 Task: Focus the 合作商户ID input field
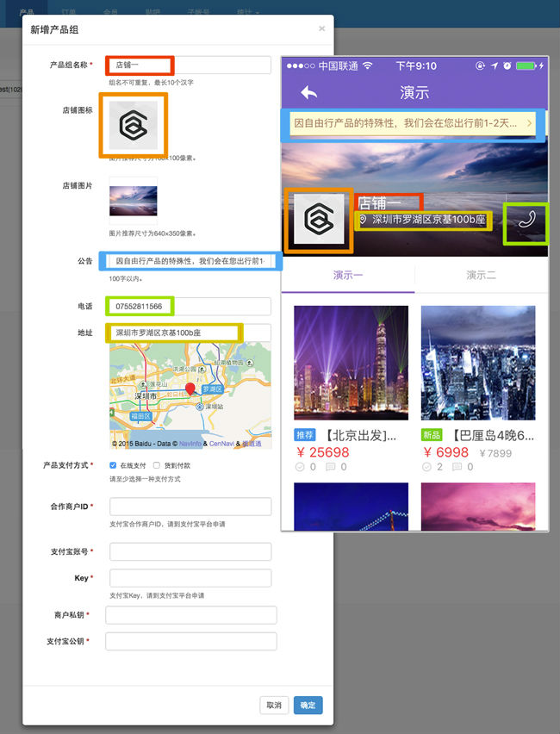[190, 507]
